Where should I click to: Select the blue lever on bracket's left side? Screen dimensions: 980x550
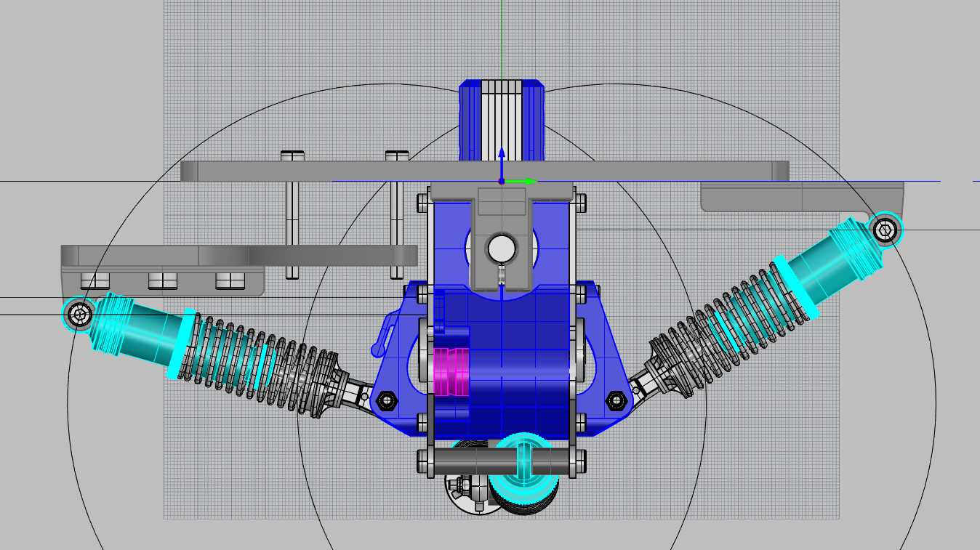[x=386, y=333]
